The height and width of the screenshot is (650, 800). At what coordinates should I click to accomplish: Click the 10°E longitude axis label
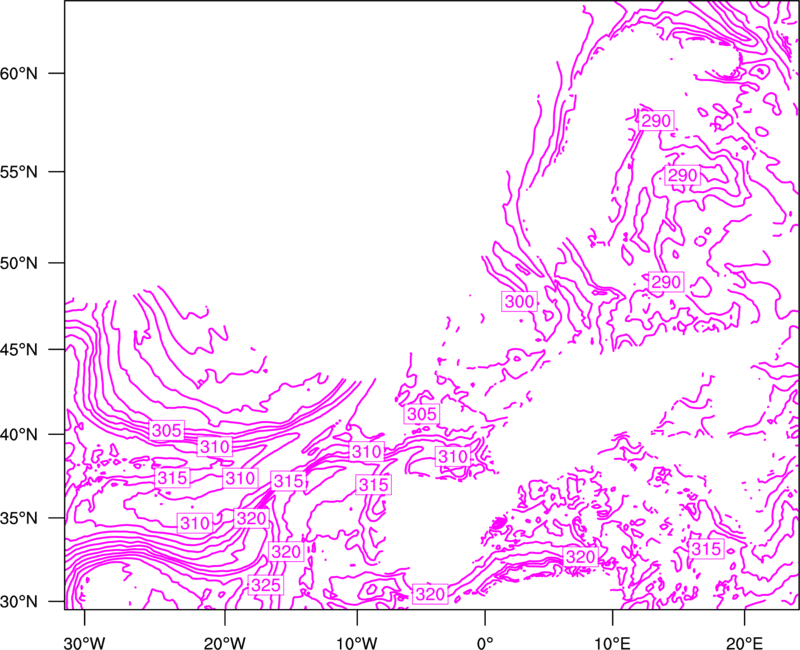612,643
